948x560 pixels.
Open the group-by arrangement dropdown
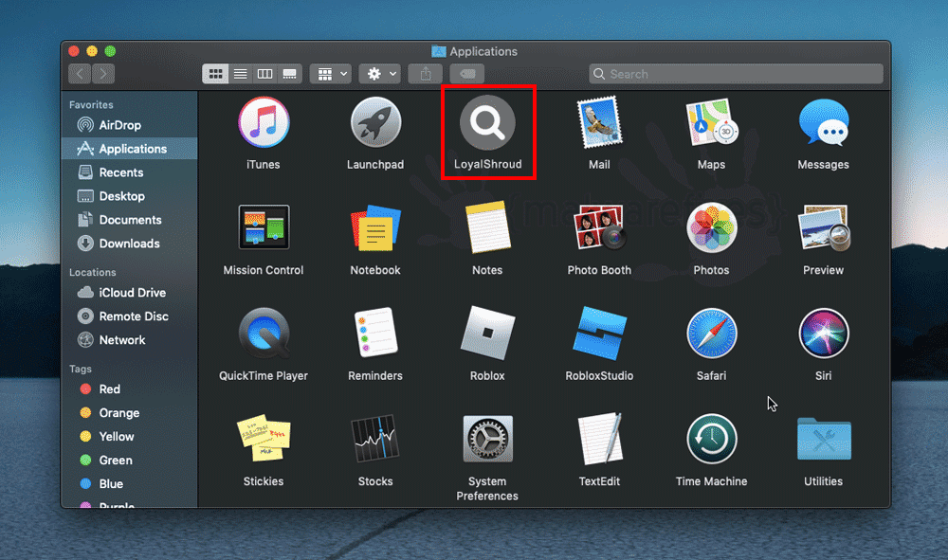[331, 74]
